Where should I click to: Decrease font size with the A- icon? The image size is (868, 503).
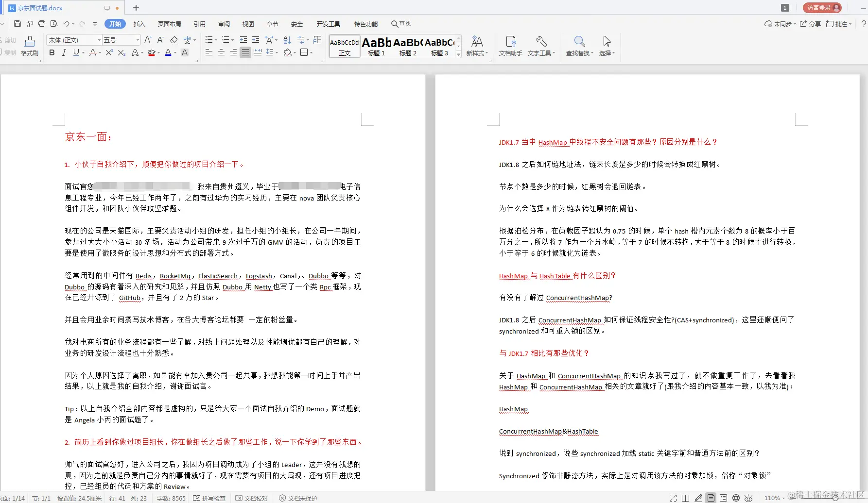coord(160,40)
